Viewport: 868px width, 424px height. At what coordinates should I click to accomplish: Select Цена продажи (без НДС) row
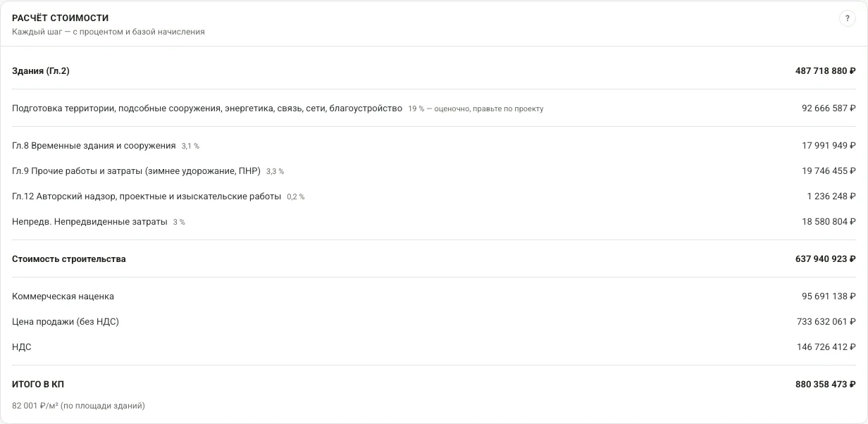click(434, 322)
